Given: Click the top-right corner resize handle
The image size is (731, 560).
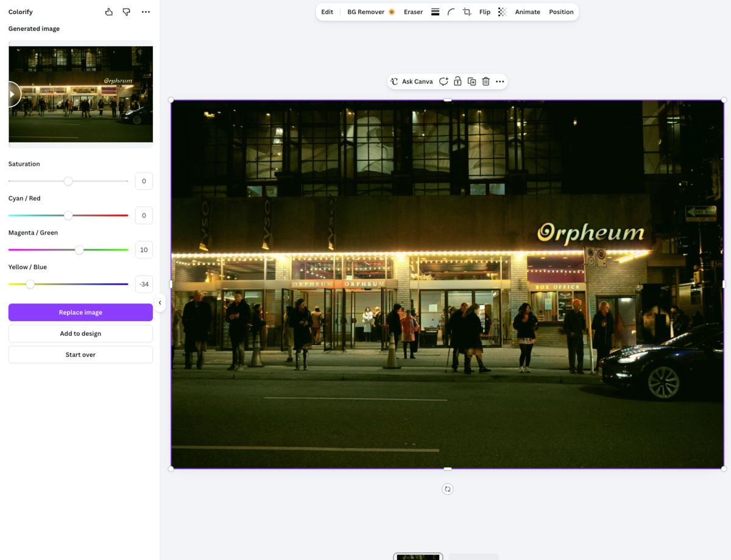Looking at the screenshot, I should tap(724, 100).
